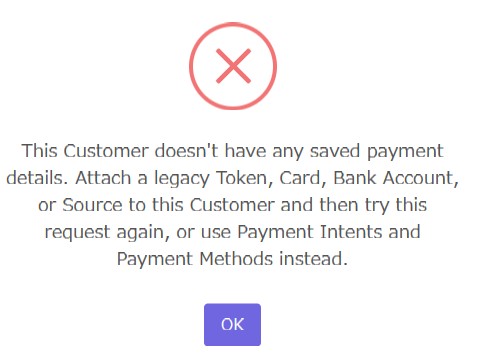Click the words 'Payment Methods' in last line
The height and width of the screenshot is (361, 478).
tap(195, 259)
